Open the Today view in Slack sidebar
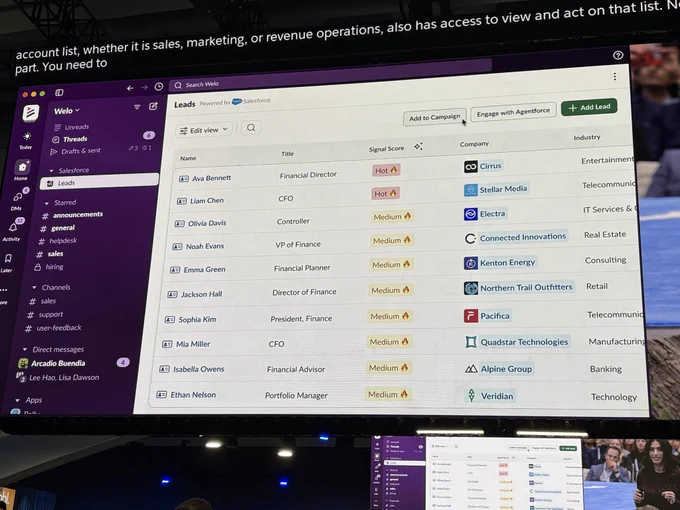 (x=26, y=140)
